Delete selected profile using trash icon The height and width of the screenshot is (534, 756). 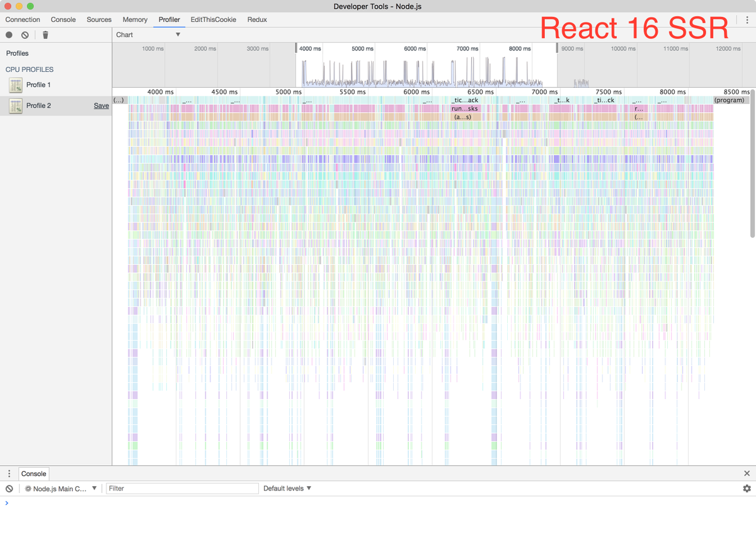(x=45, y=35)
